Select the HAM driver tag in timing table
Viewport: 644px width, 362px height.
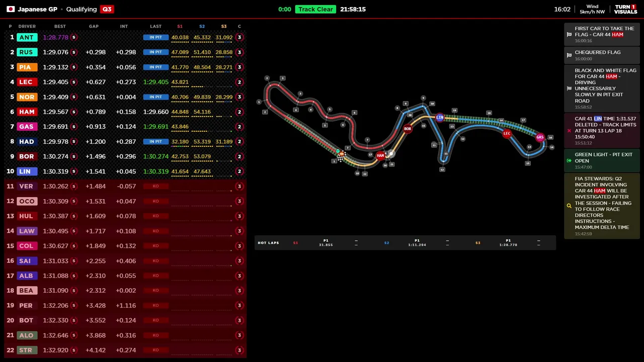point(27,112)
